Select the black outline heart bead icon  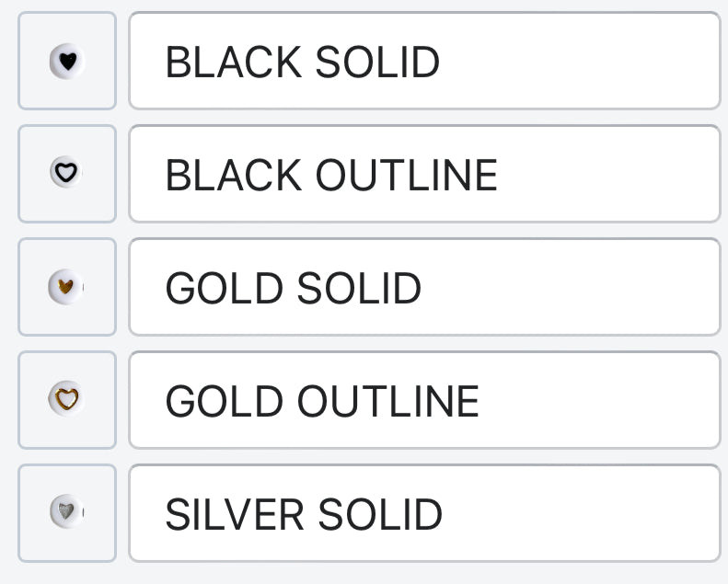pos(66,172)
